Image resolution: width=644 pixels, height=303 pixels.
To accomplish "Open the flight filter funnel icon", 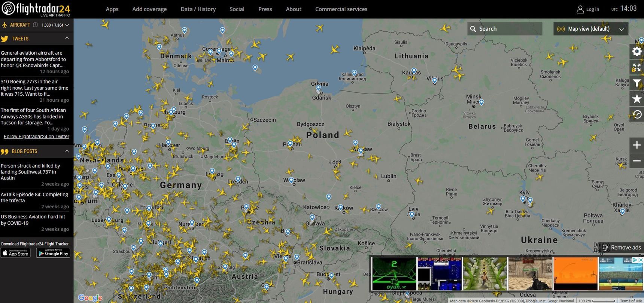I will click(x=637, y=83).
